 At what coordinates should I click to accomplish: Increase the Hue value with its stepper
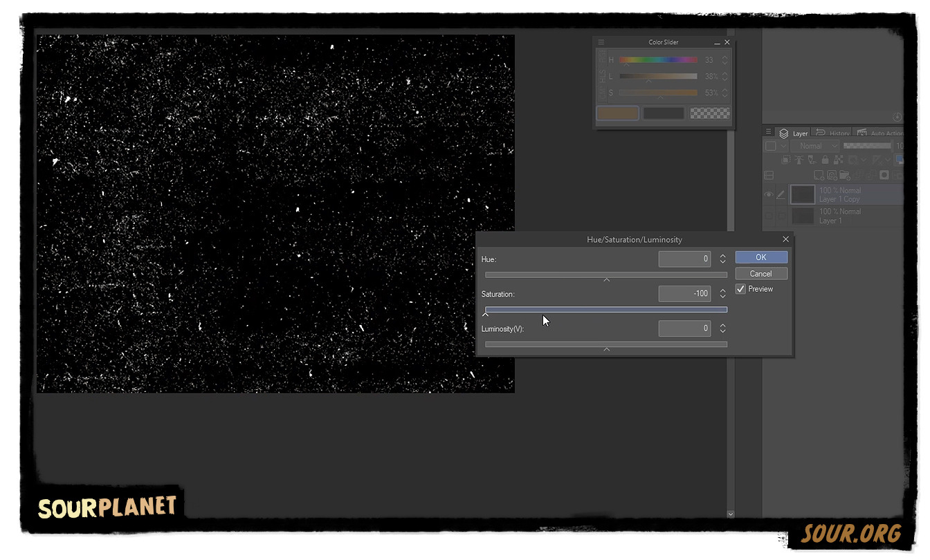[x=722, y=256]
